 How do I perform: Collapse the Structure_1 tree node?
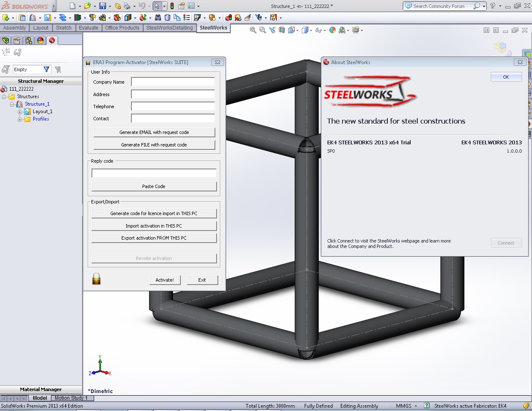pyautogui.click(x=12, y=104)
